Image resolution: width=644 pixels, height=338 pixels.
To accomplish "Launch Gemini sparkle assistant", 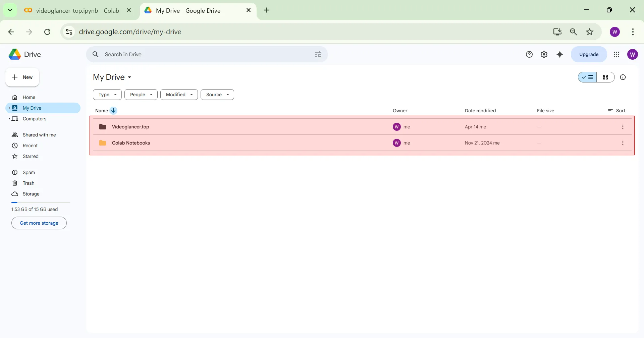I will (560, 54).
